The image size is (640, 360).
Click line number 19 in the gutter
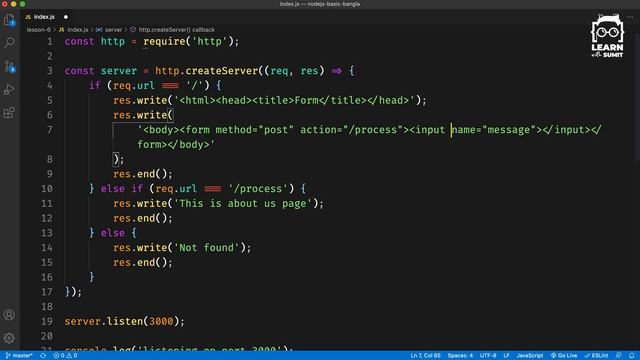[x=47, y=322]
